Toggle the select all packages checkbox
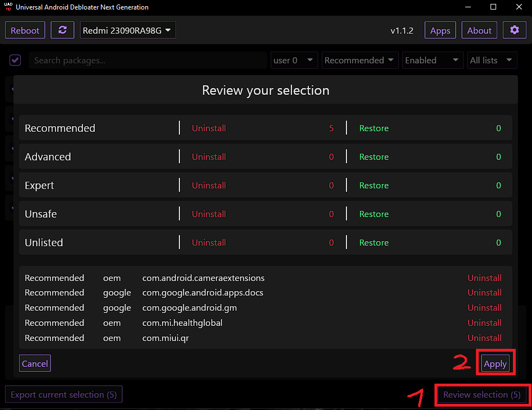 15,60
